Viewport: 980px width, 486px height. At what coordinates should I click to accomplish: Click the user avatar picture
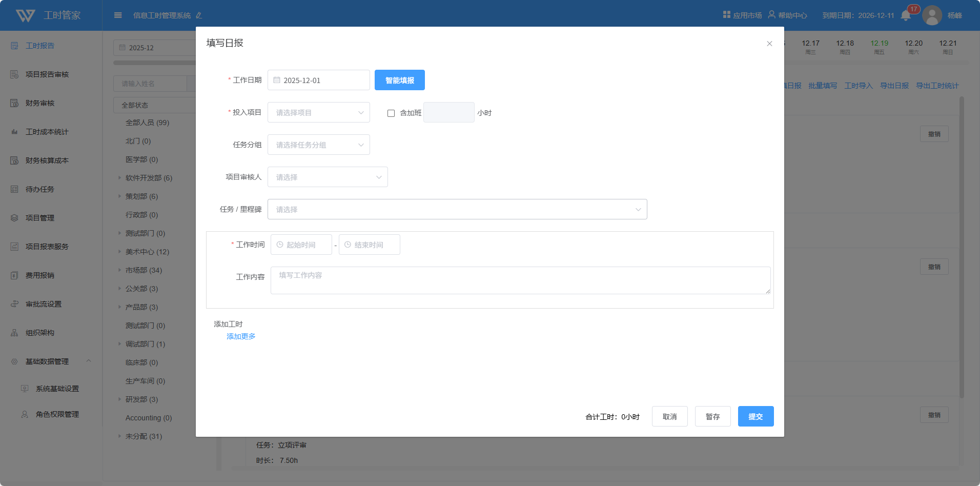point(932,15)
